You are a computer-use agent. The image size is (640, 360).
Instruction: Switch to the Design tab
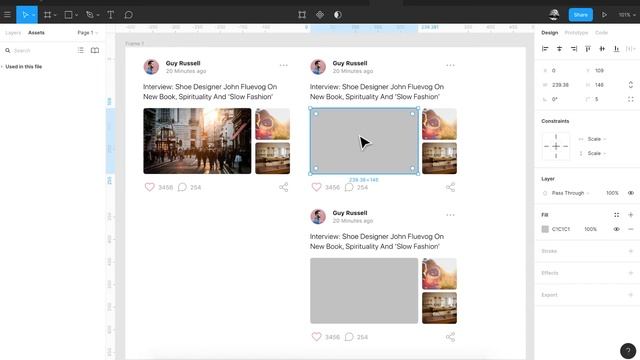[549, 33]
